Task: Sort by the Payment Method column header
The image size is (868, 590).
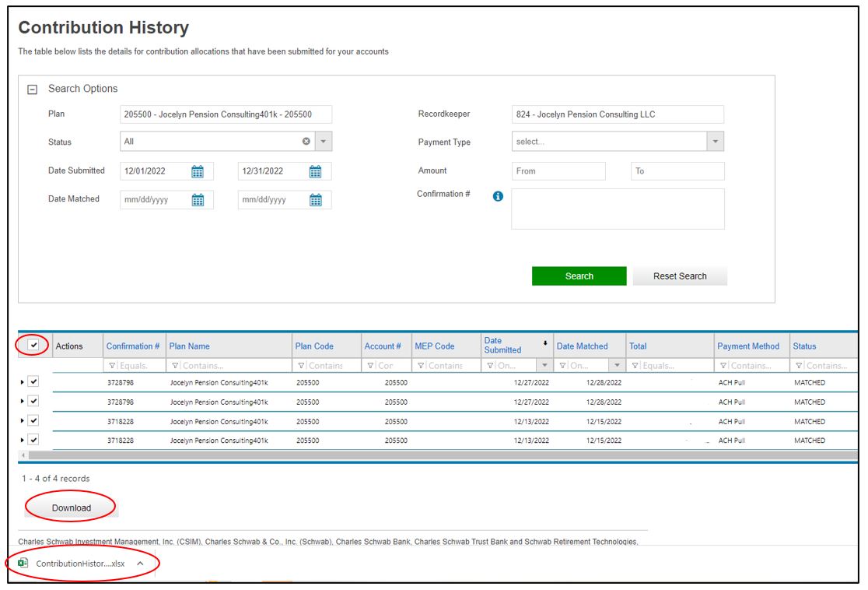Action: coord(747,346)
